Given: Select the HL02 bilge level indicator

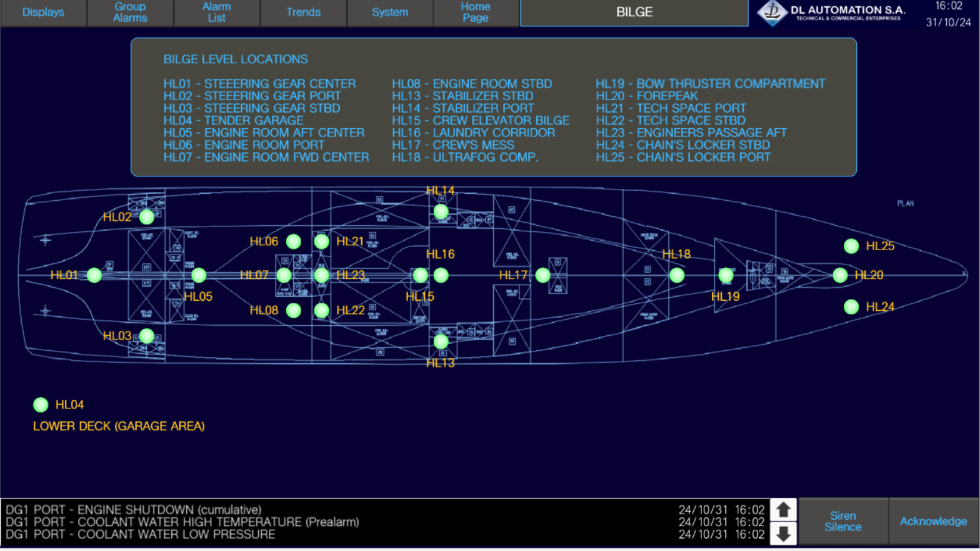Looking at the screenshot, I should [147, 217].
